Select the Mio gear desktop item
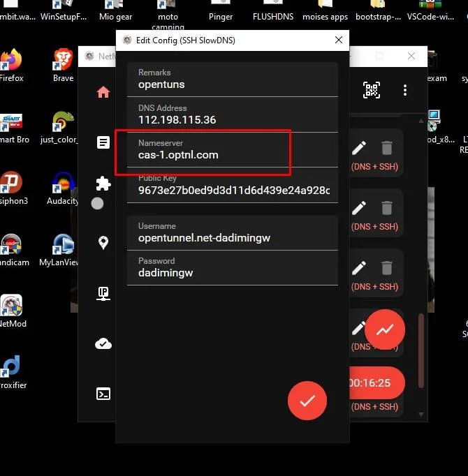Screen dimensions: 468x476 [115, 12]
